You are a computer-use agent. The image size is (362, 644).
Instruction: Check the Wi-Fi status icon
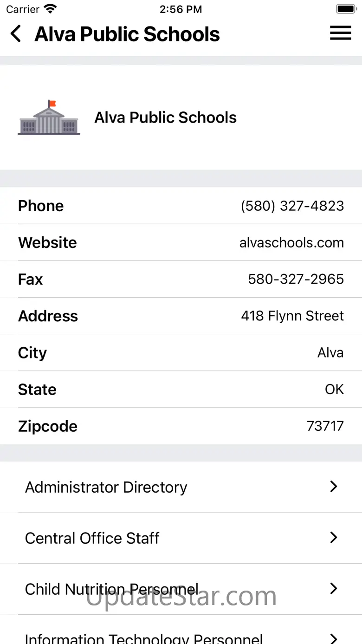click(50, 8)
